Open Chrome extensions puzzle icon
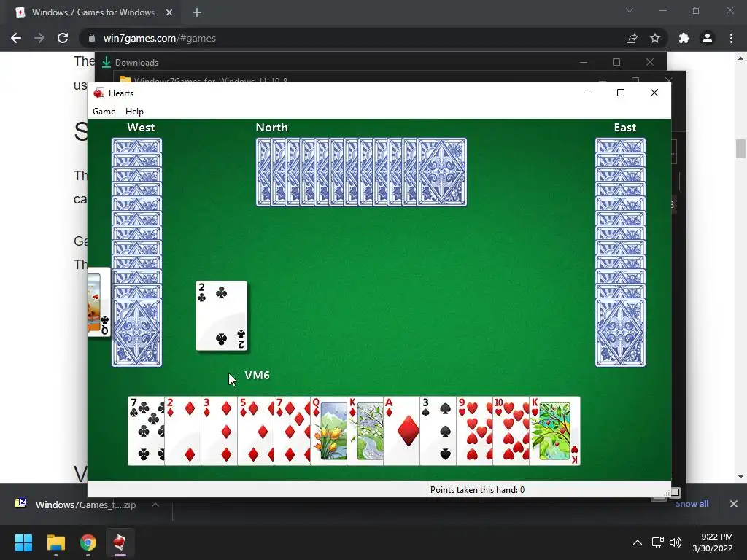The height and width of the screenshot is (560, 747). (684, 38)
